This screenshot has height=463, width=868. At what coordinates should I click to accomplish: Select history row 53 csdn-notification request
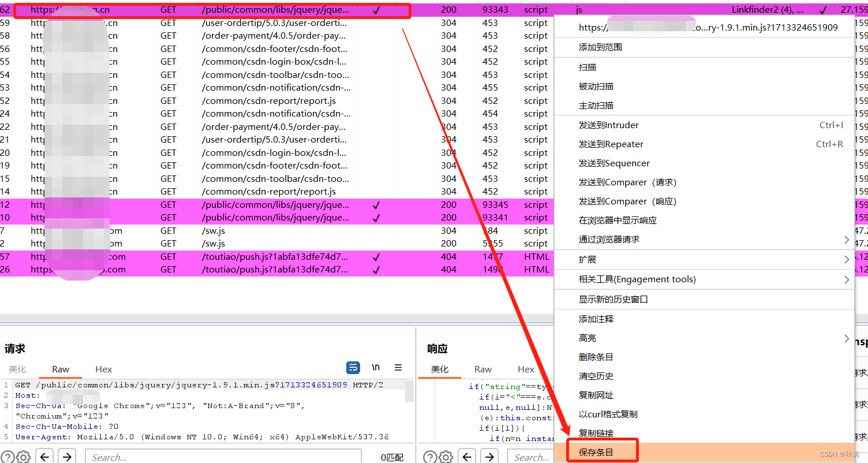tap(277, 88)
